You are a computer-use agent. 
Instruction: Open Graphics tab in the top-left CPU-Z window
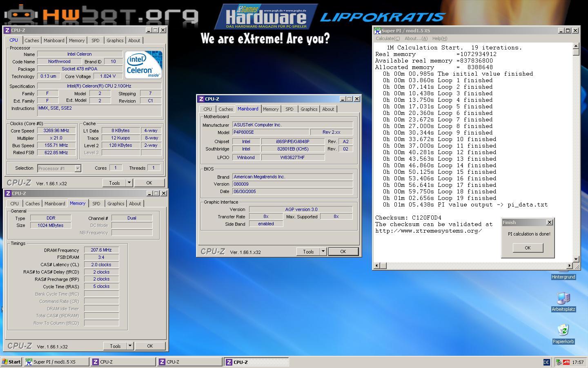coord(115,40)
